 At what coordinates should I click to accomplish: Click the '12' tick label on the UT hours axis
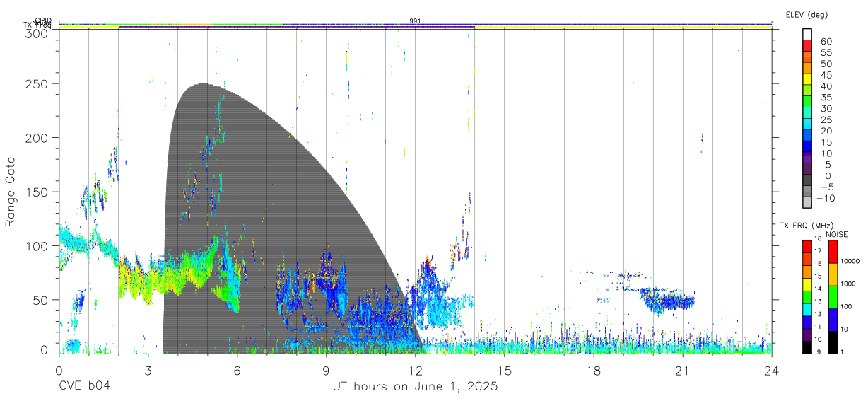pos(416,370)
